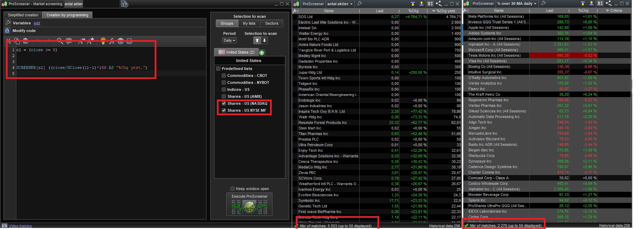
Task: Click column wrench icon left of Name in antal aktier table
Action: coord(295,11)
